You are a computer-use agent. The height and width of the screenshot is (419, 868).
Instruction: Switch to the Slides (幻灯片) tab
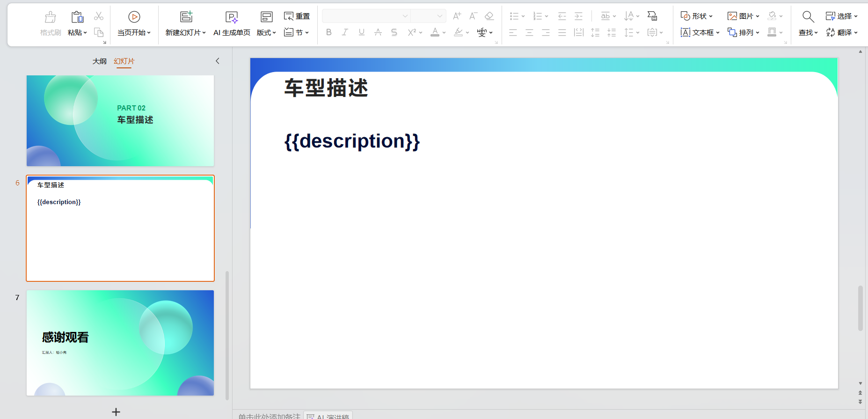coord(124,61)
